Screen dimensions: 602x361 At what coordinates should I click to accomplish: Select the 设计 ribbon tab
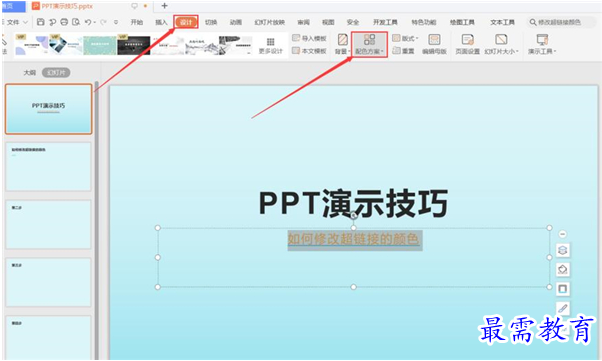(186, 22)
